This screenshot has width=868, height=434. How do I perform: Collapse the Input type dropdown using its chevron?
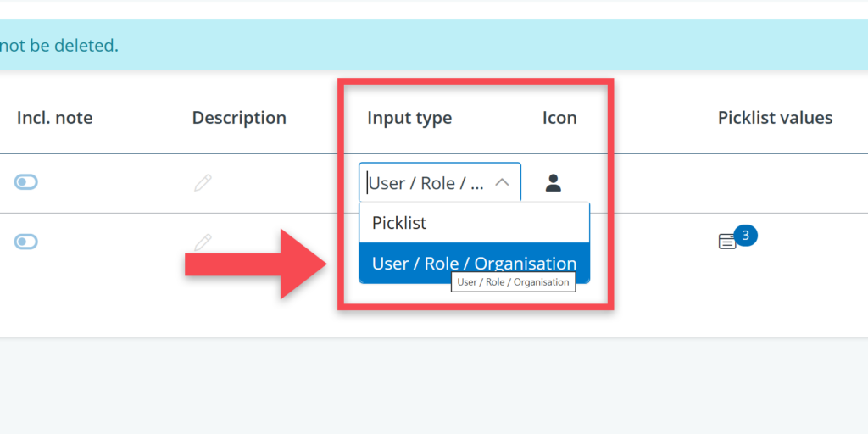[502, 182]
